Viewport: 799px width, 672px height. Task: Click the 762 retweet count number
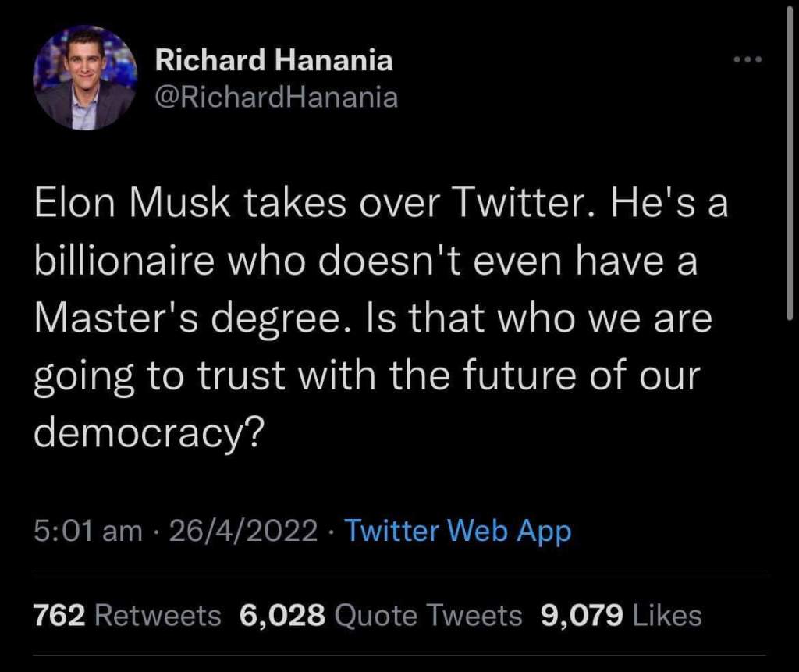coord(59,616)
